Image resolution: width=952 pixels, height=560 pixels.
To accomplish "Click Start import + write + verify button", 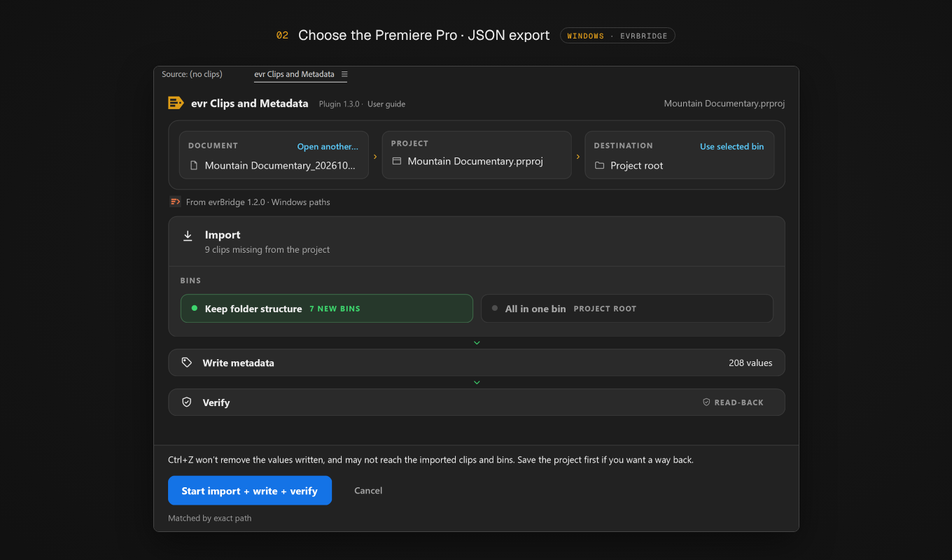I will (250, 491).
